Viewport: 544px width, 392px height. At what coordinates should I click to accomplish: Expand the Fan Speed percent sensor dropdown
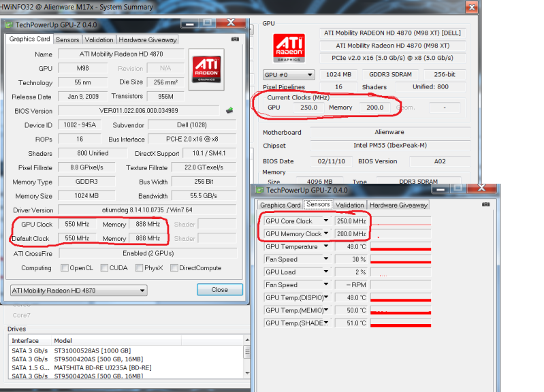click(325, 259)
